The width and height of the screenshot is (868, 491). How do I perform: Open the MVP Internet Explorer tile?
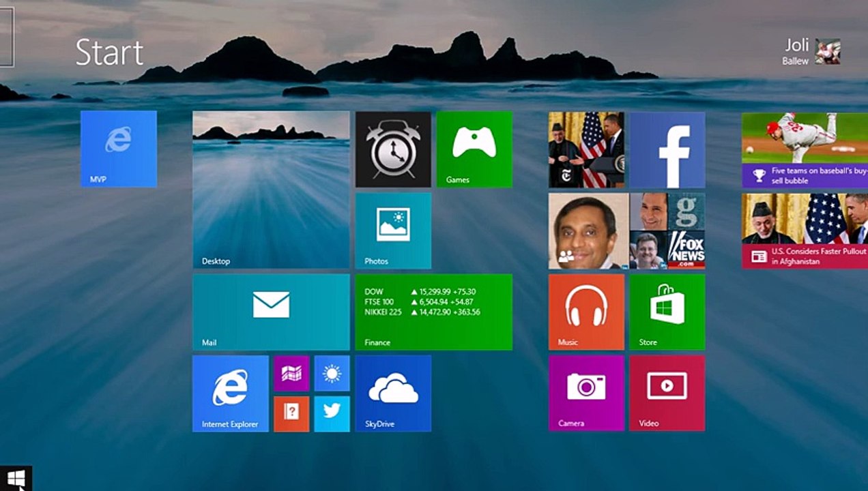119,149
